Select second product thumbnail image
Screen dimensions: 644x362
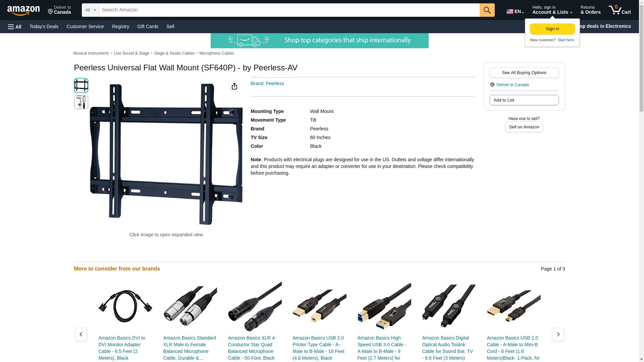[81, 102]
